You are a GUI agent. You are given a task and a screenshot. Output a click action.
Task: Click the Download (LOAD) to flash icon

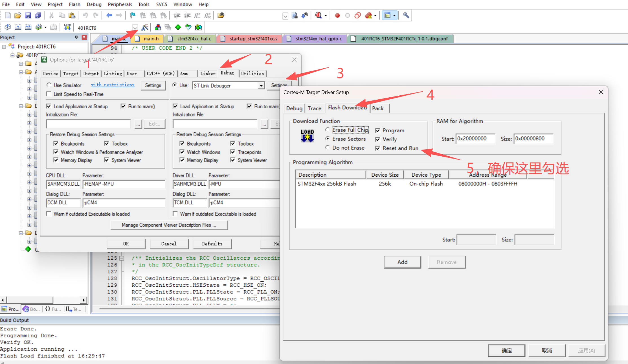(67, 27)
